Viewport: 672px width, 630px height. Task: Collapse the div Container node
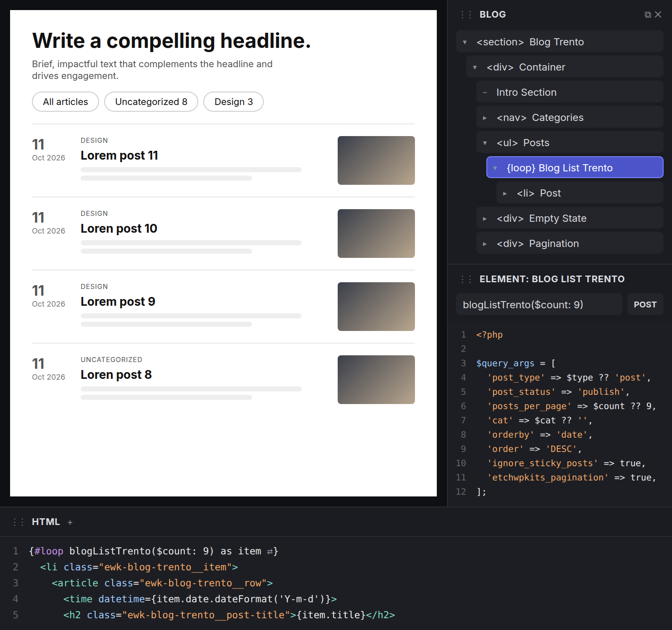[x=475, y=68]
